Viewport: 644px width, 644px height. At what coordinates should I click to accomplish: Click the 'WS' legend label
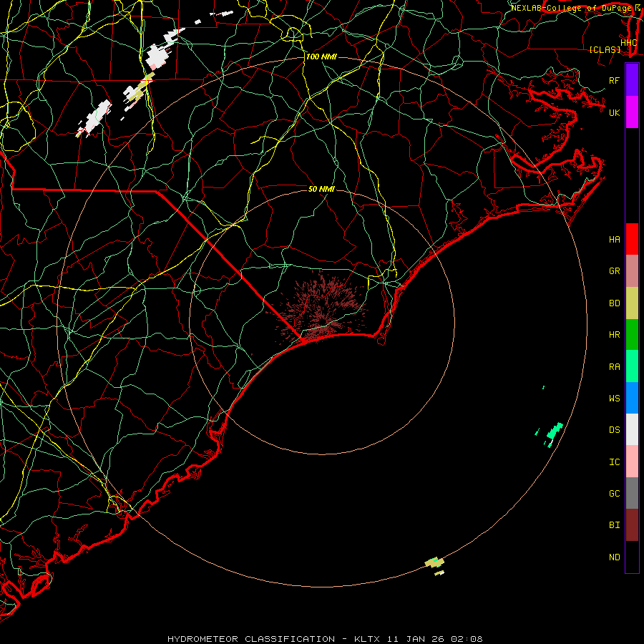click(x=615, y=399)
